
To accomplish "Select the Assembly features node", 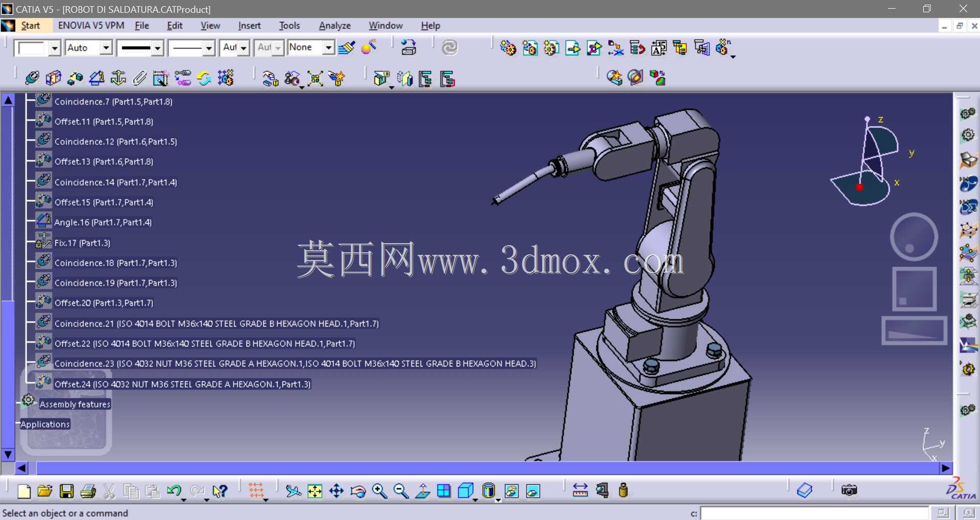I will coord(75,404).
